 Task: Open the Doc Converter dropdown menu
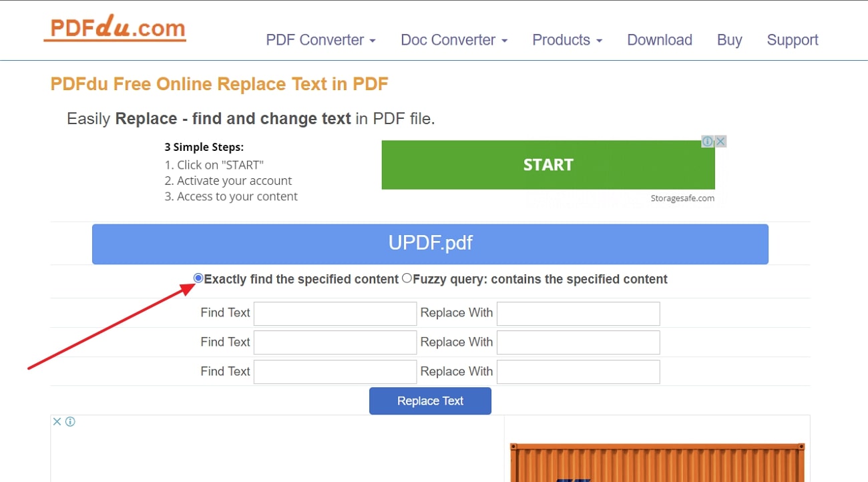coord(454,40)
